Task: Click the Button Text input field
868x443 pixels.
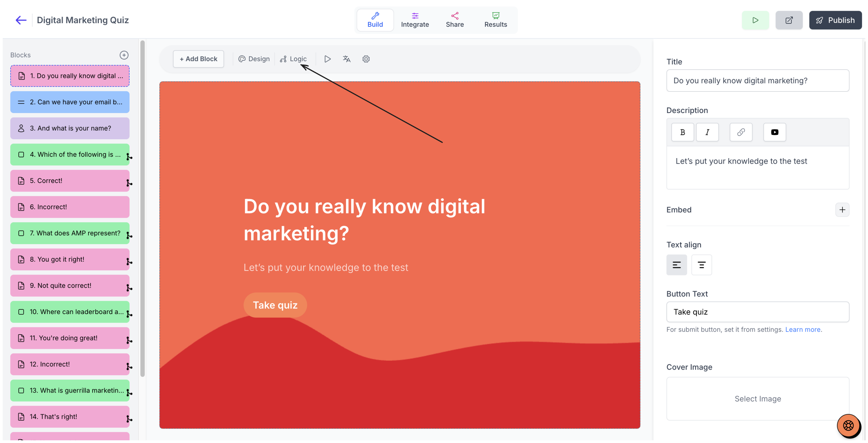Action: click(x=758, y=312)
